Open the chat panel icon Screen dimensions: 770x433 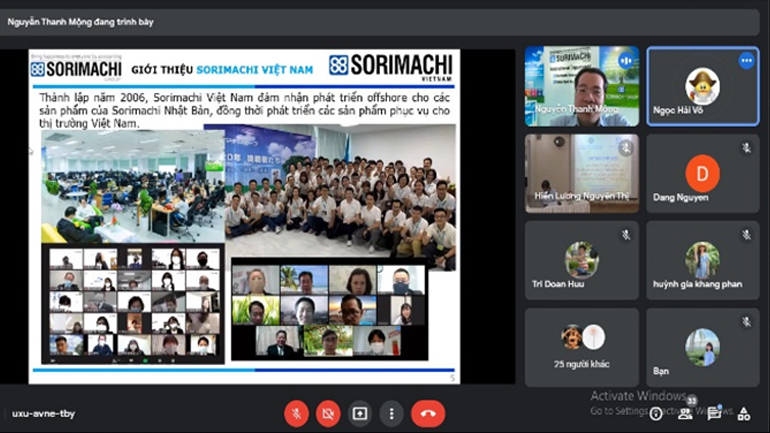[x=716, y=413]
